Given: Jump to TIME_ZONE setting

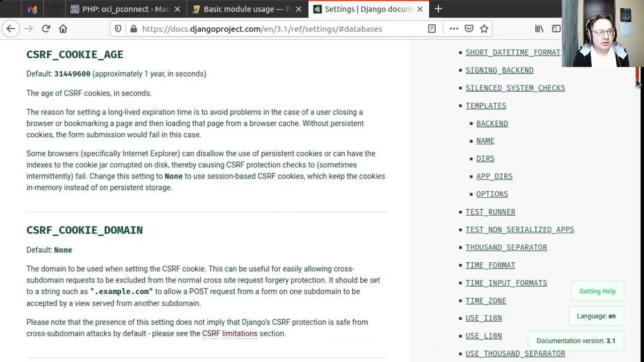Looking at the screenshot, I should point(486,301).
